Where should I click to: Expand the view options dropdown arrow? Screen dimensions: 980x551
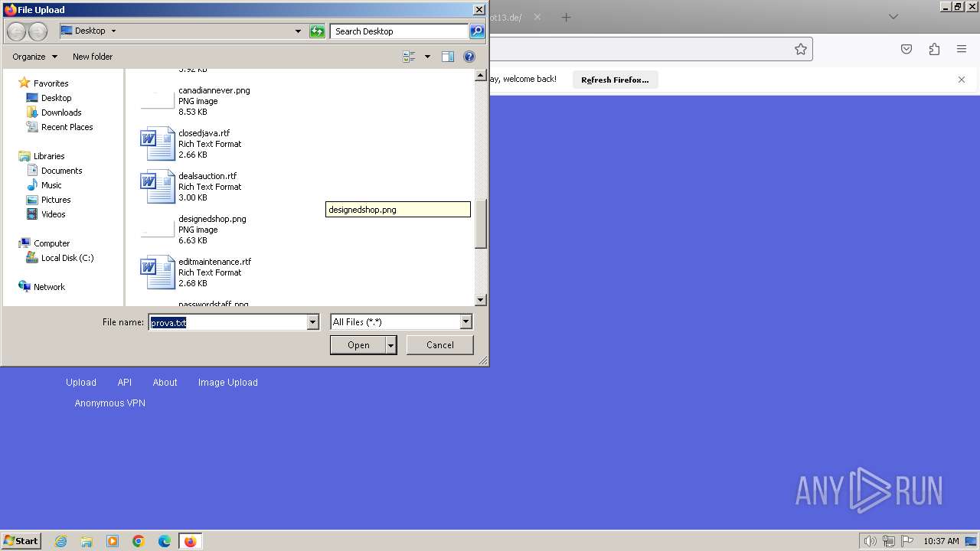coord(427,57)
